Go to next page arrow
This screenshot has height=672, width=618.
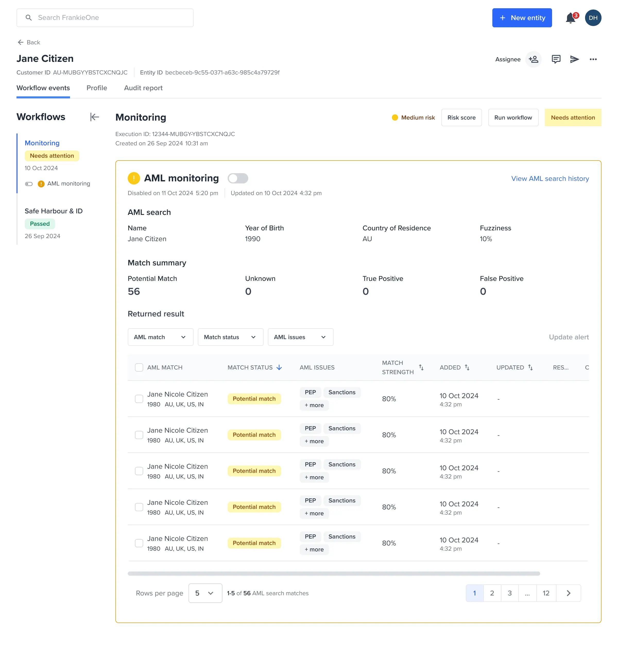point(568,593)
